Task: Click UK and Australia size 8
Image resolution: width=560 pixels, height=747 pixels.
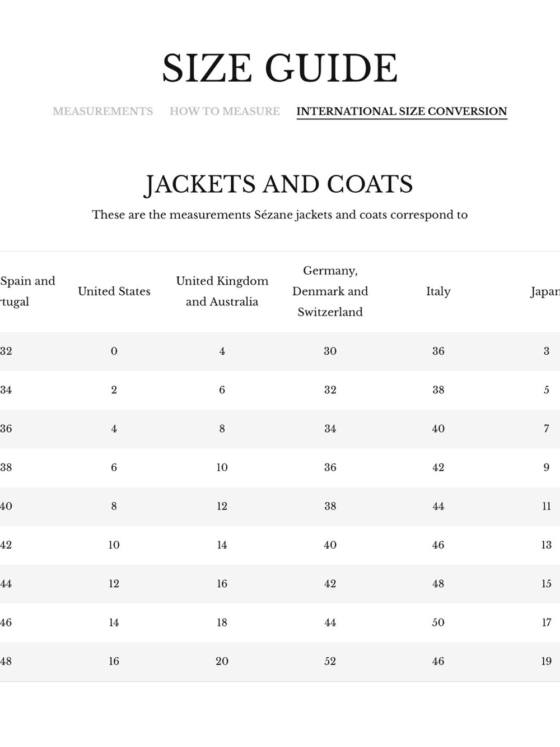Action: tap(222, 429)
